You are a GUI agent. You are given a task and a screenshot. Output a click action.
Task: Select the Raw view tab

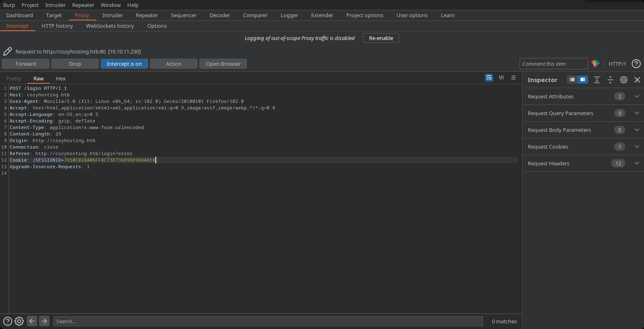tap(39, 78)
